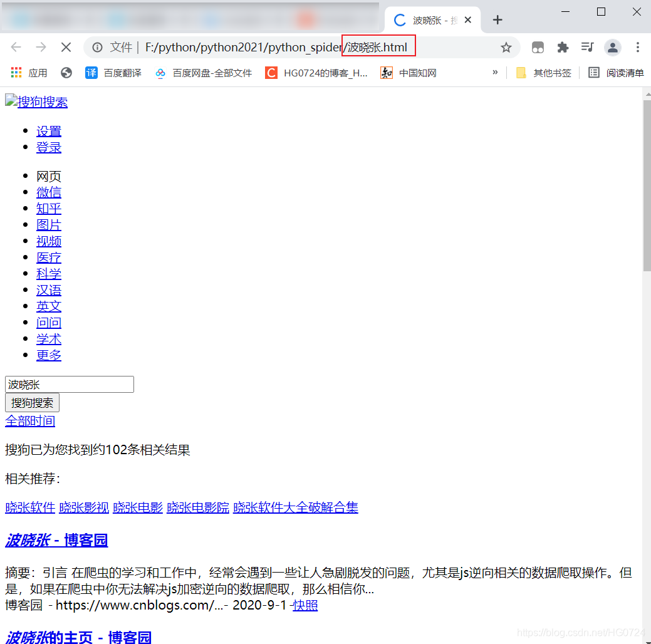Click the 搜狗搜索 submit button
The height and width of the screenshot is (644, 651).
pos(32,403)
